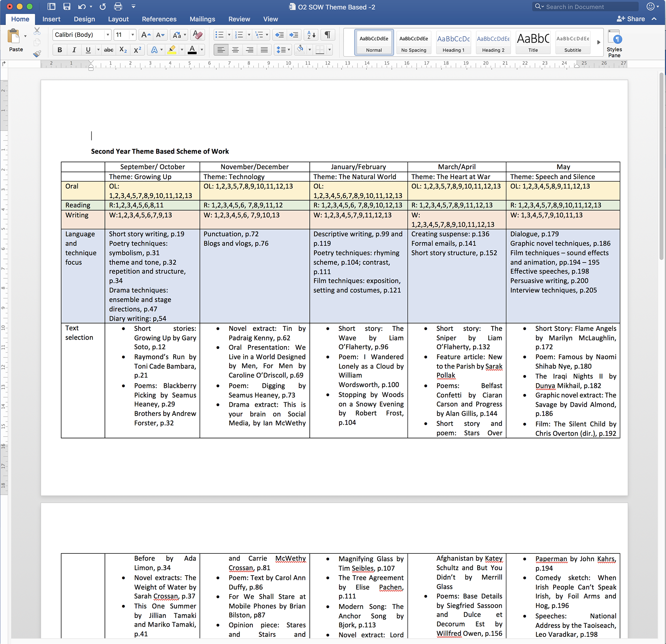Decrease paragraph indent
666x644 pixels.
(x=279, y=35)
